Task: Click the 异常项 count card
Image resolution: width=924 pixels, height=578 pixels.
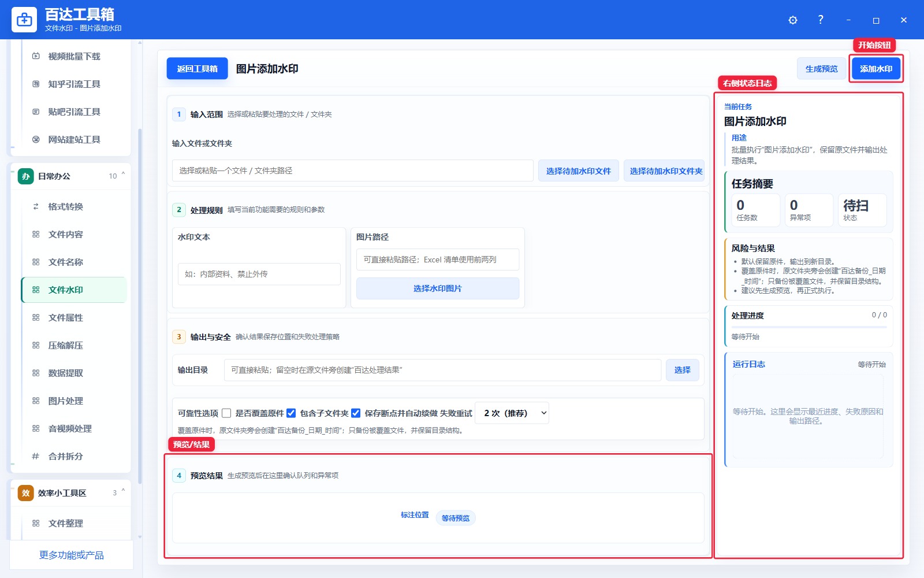Action: pos(808,210)
